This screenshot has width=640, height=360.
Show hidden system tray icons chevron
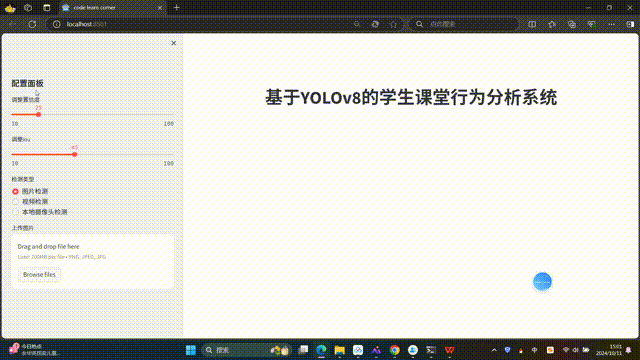click(494, 350)
